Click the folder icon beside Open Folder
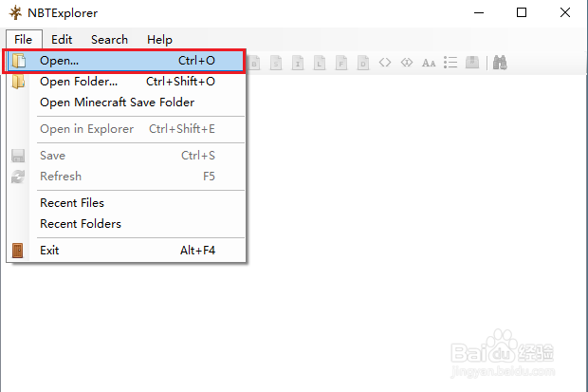The width and height of the screenshot is (588, 392). pyautogui.click(x=18, y=82)
